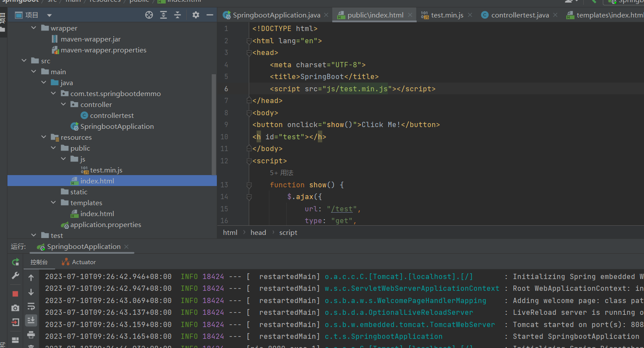Locate opened file with the crosshair icon
The width and height of the screenshot is (644, 348).
coord(149,15)
